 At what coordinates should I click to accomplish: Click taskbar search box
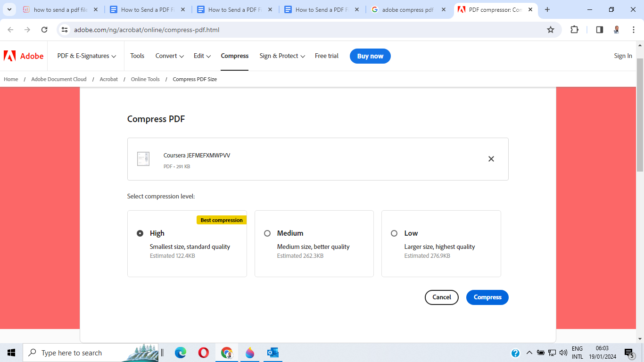(91, 353)
